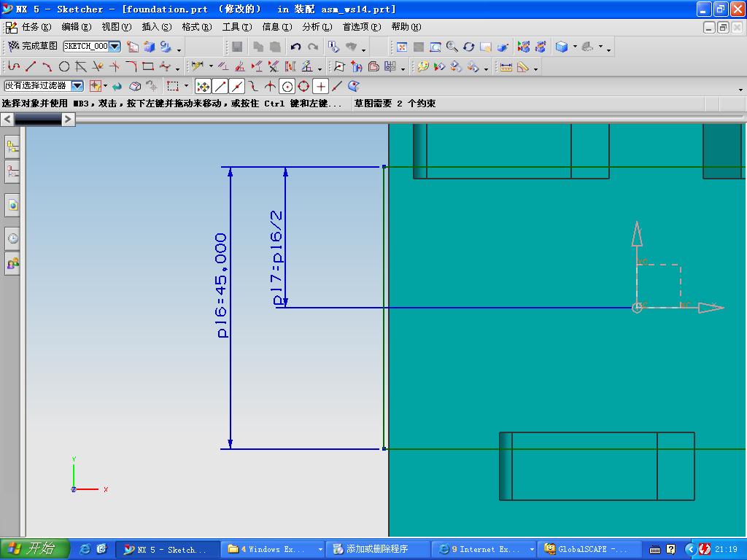
Task: Toggle the Enable Snap Point button
Action: 204,86
